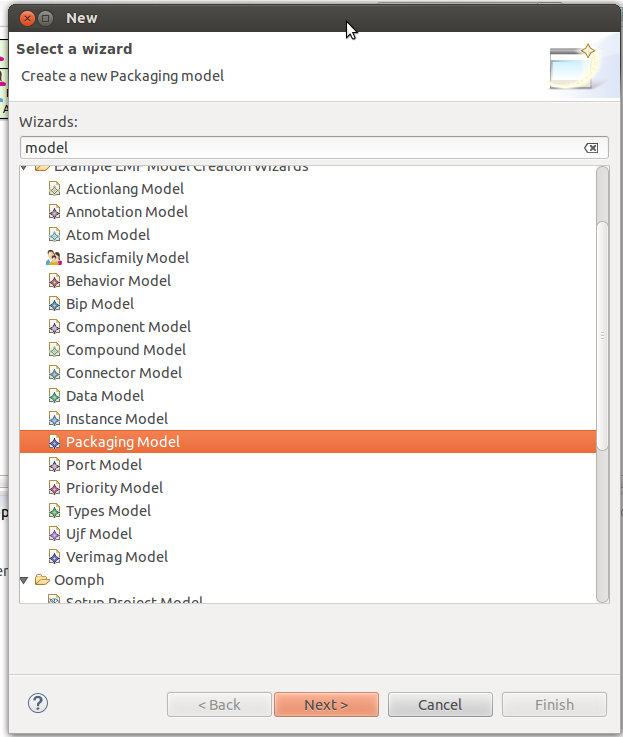Click the Annotation Model icon

pos(54,212)
